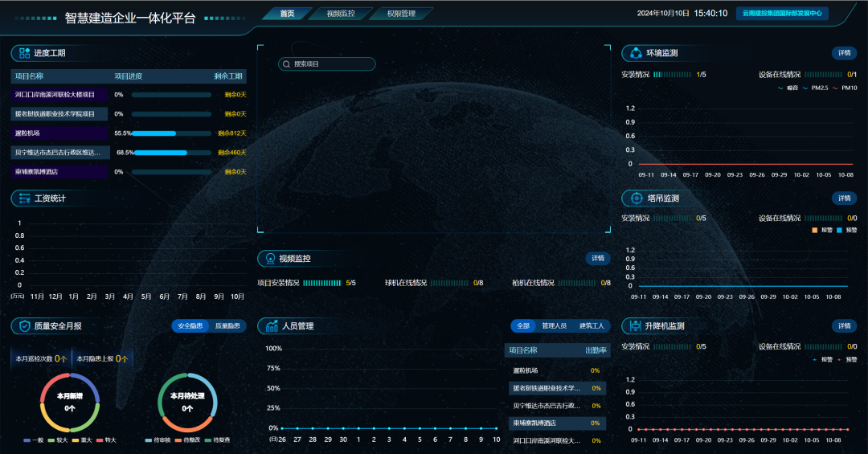Click the 塔吊监测 target icon
Screen dimensions: 868x454
tap(637, 198)
